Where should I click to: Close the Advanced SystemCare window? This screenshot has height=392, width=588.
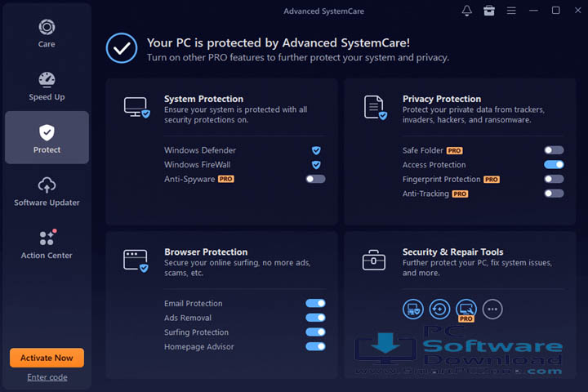click(578, 11)
